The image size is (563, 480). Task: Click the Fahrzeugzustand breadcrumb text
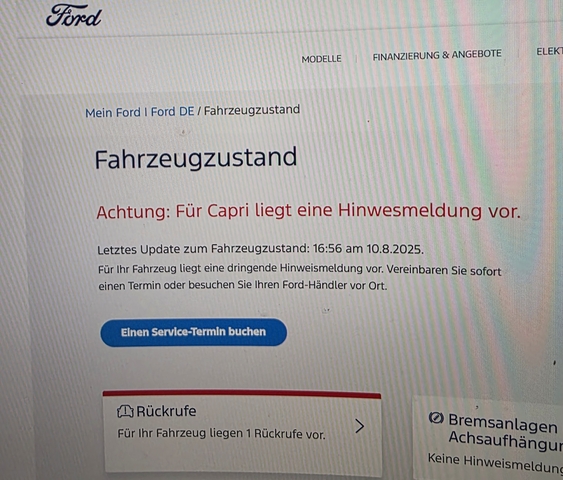tap(252, 110)
